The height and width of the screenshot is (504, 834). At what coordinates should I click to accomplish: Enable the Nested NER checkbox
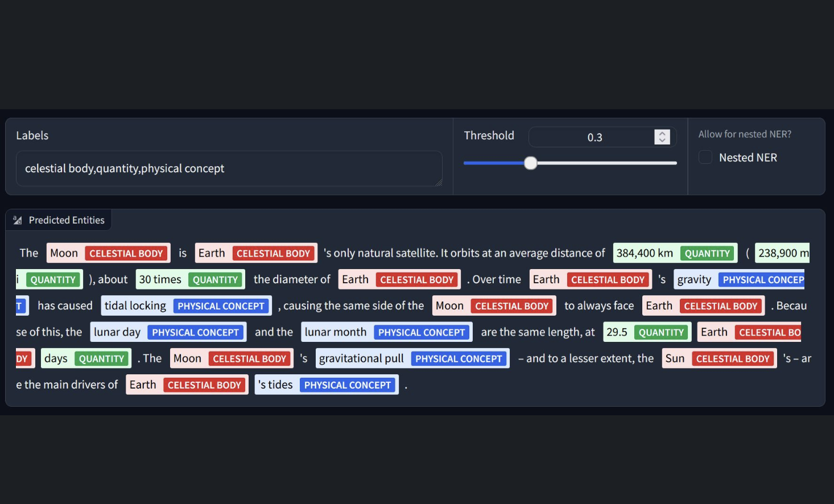[x=705, y=157]
